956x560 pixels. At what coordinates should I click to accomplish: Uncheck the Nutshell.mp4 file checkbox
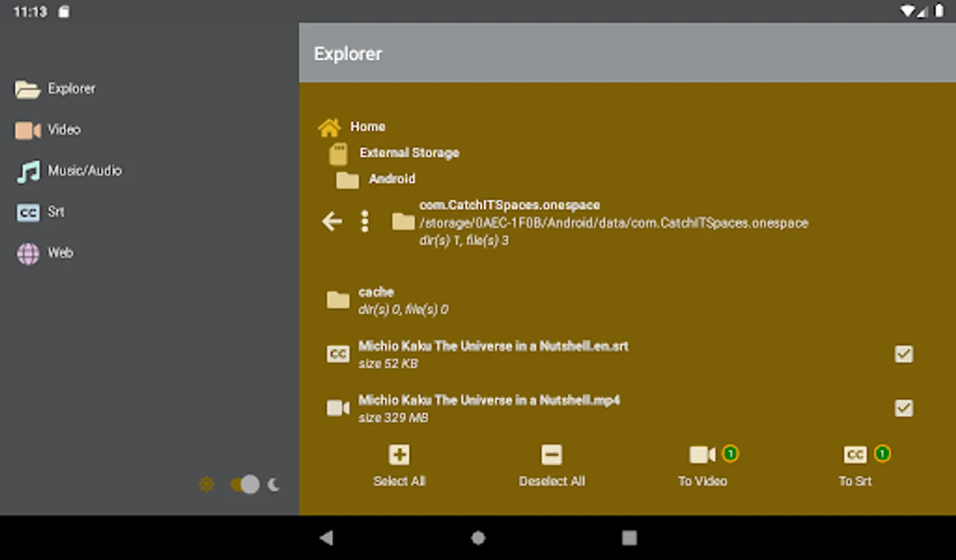903,408
